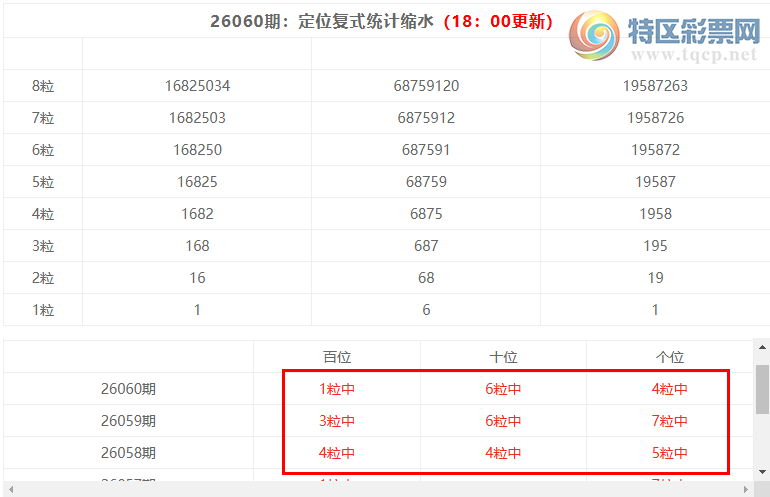Image resolution: width=770 pixels, height=497 pixels.
Task: Click 4粒中 under 十位 for 26058期
Action: tap(503, 453)
